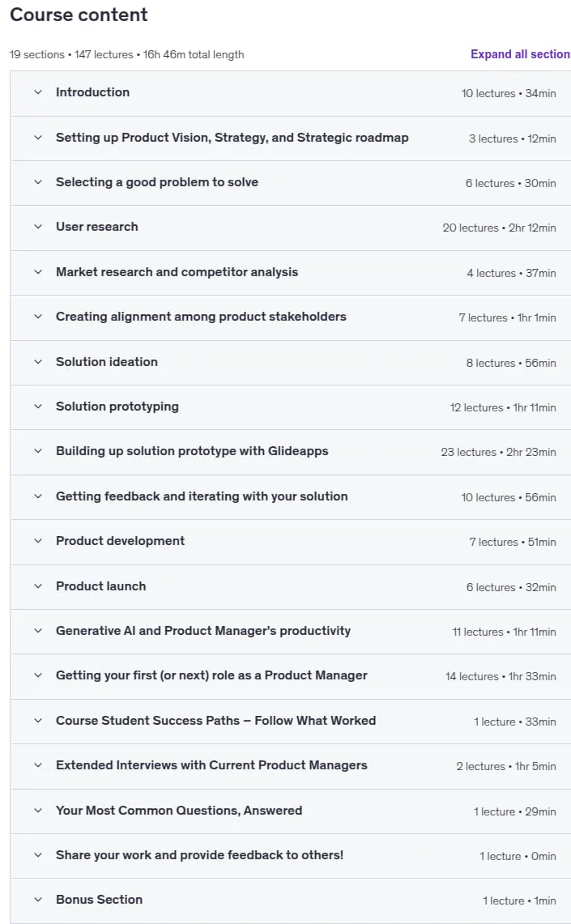This screenshot has height=924, width=571.
Task: Select Extended Interviews with Current Product Managers
Action: (211, 765)
